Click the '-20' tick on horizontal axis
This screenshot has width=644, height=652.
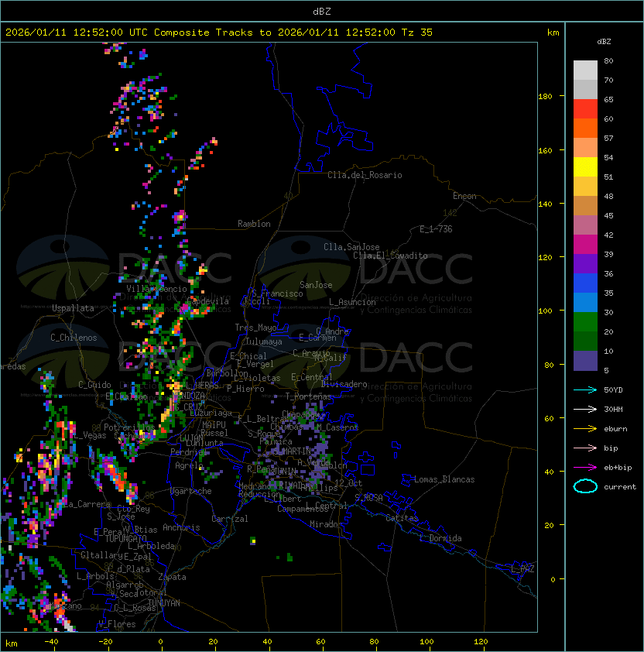[105, 642]
